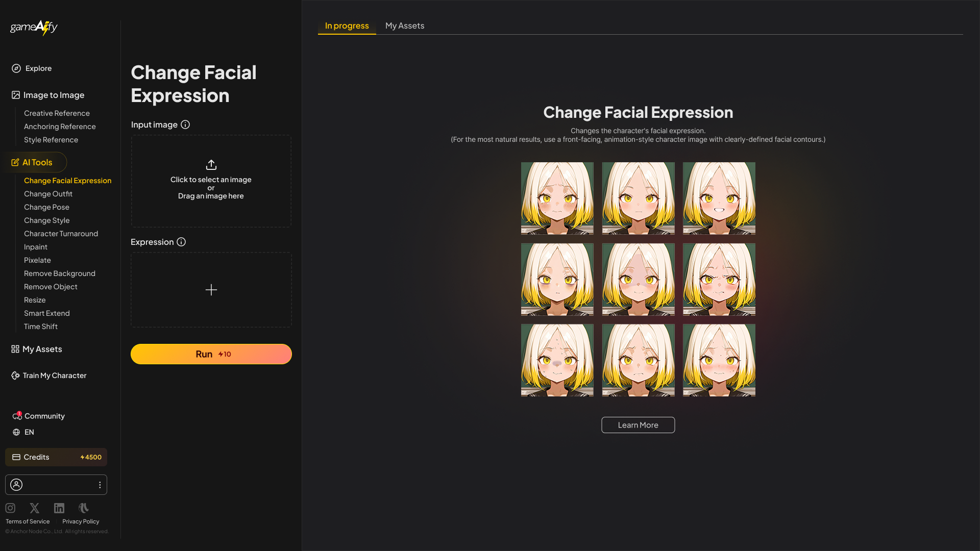Click the input image upload area
980x551 pixels.
[211, 181]
